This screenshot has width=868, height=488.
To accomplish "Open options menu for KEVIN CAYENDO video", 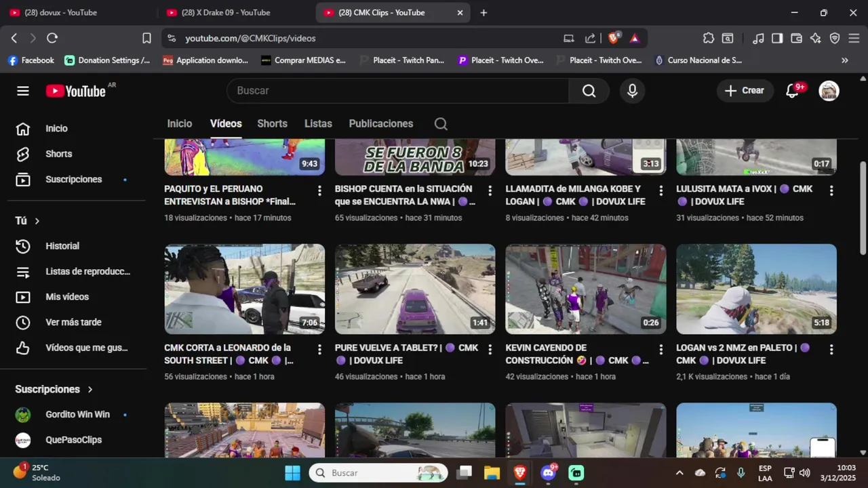I will 661,350.
